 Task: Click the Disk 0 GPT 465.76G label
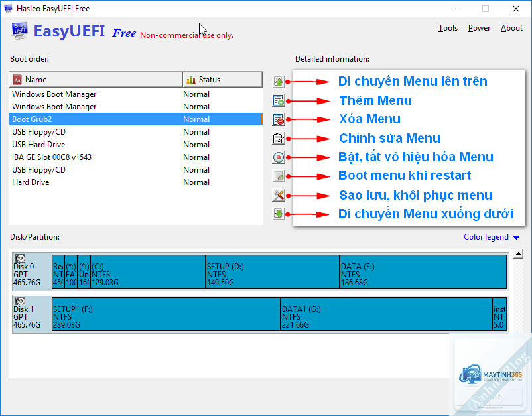click(x=27, y=274)
